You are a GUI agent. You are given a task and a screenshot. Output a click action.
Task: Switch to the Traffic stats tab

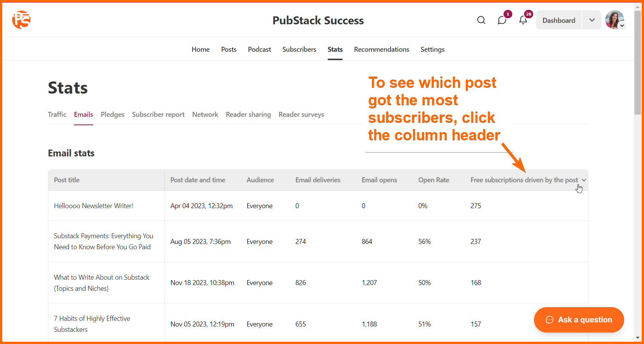click(57, 115)
